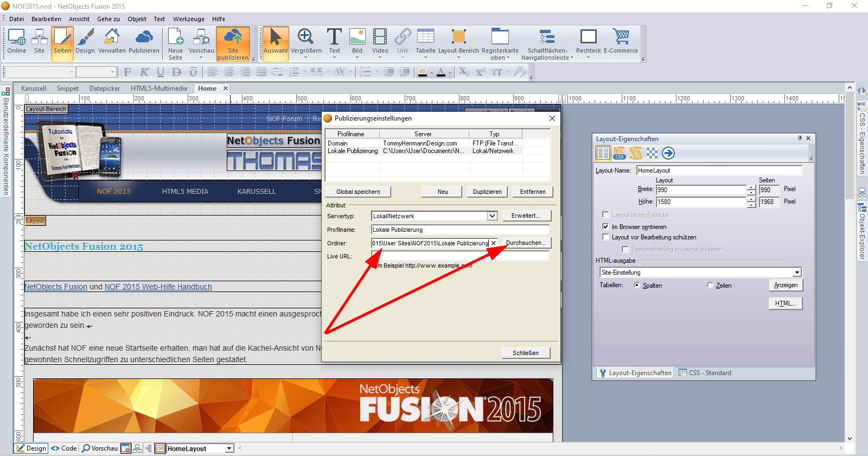868x456 pixels.
Task: Click the Live URL input field
Action: [460, 256]
